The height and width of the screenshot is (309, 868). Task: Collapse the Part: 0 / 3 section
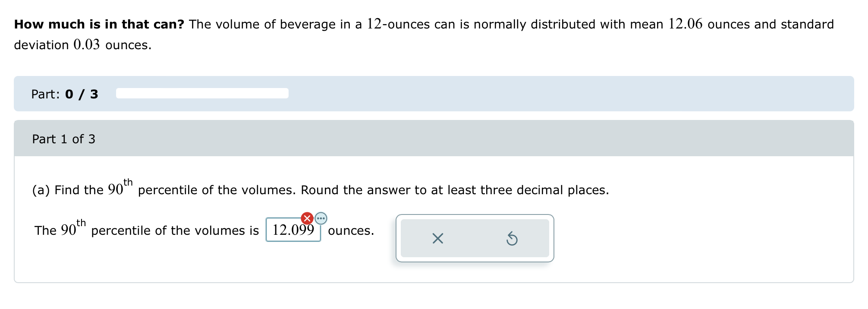64,93
